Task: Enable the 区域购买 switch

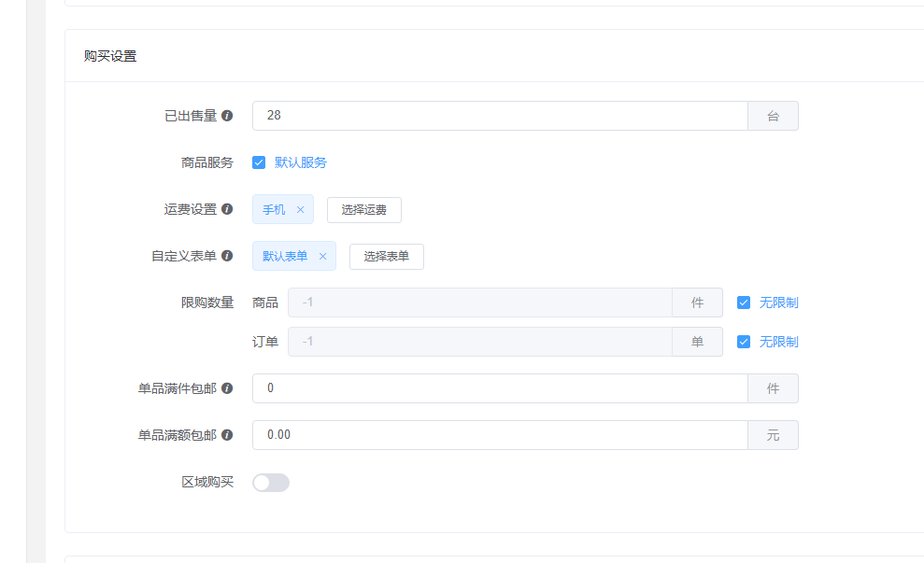Action: (271, 483)
